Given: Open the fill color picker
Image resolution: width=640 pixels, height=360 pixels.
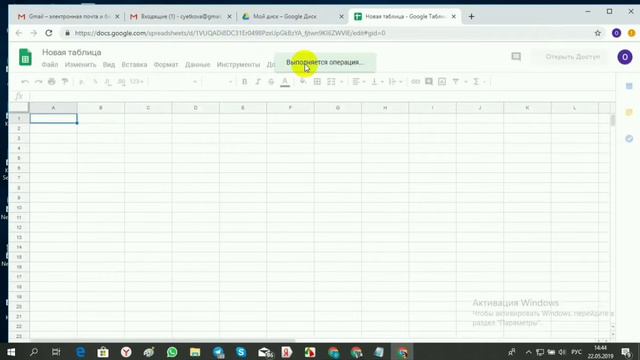Looking at the screenshot, I should (303, 82).
